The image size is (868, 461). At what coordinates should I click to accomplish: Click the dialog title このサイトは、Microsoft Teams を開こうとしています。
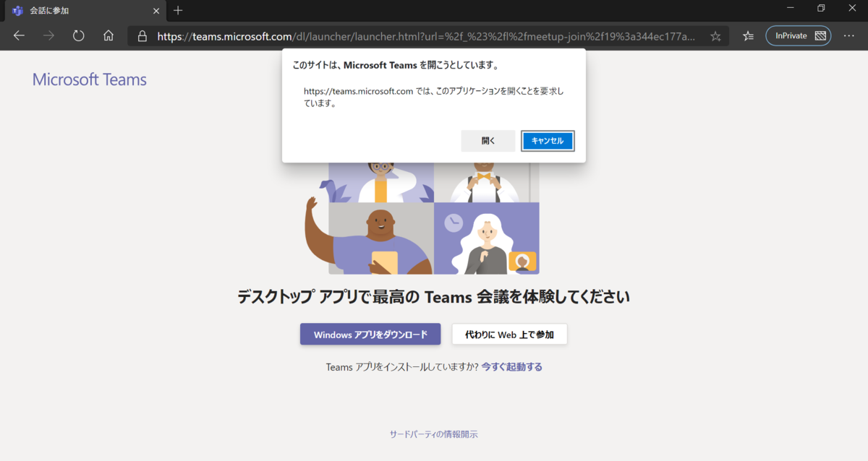pos(396,65)
